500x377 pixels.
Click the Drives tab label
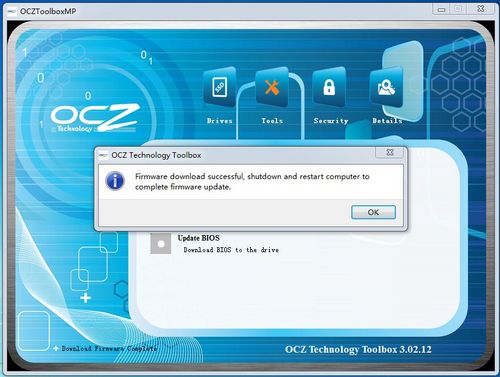click(x=219, y=121)
